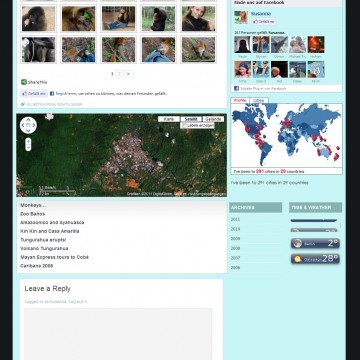The width and height of the screenshot is (360, 360).
Task: Click the Facebook fan photo with the red lights
Action: (x=316, y=45)
